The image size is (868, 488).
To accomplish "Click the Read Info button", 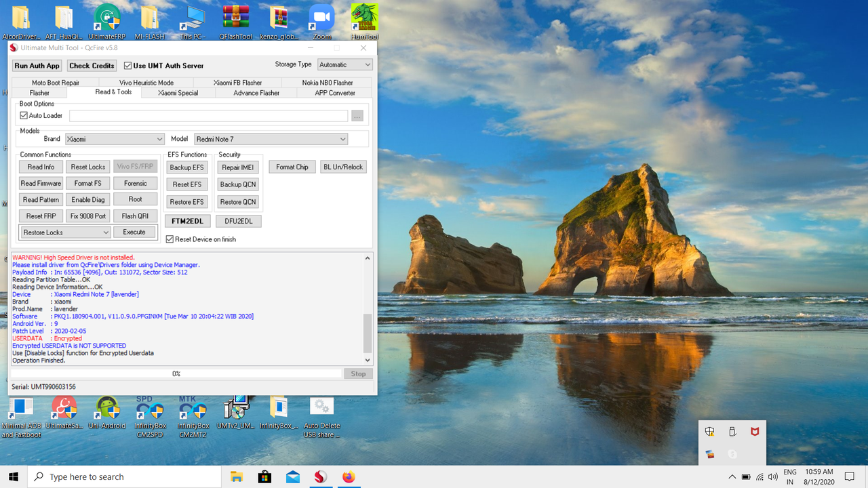I will click(x=41, y=167).
